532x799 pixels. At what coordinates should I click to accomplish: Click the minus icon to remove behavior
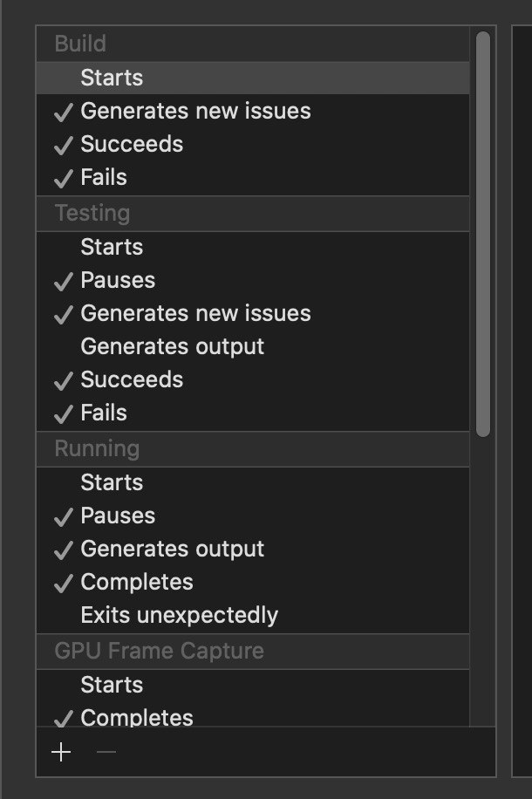pyautogui.click(x=106, y=753)
